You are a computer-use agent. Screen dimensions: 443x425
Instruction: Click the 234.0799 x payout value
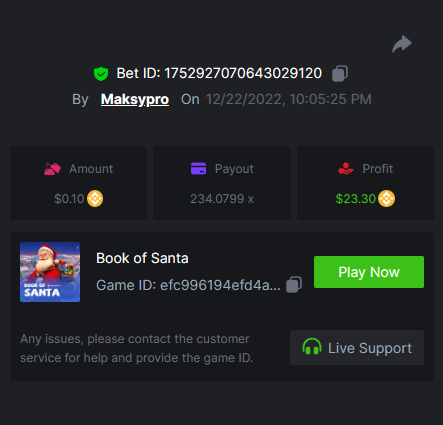coord(222,199)
